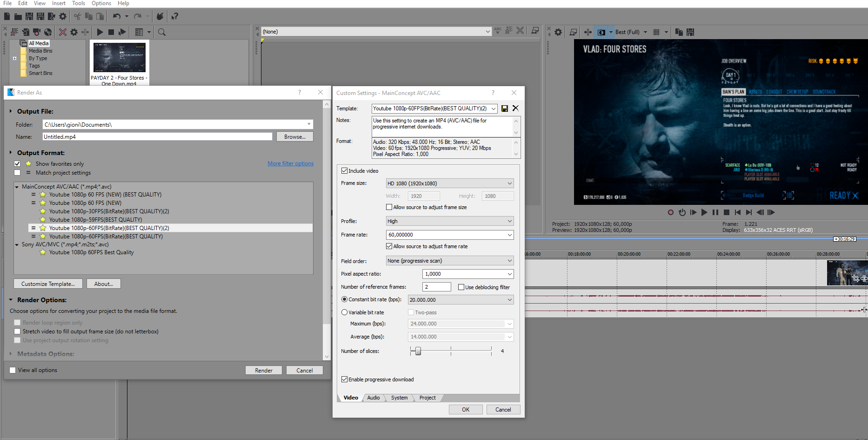Open Video Preview gear properties icon
Image resolution: width=868 pixels, height=440 pixels.
(558, 32)
